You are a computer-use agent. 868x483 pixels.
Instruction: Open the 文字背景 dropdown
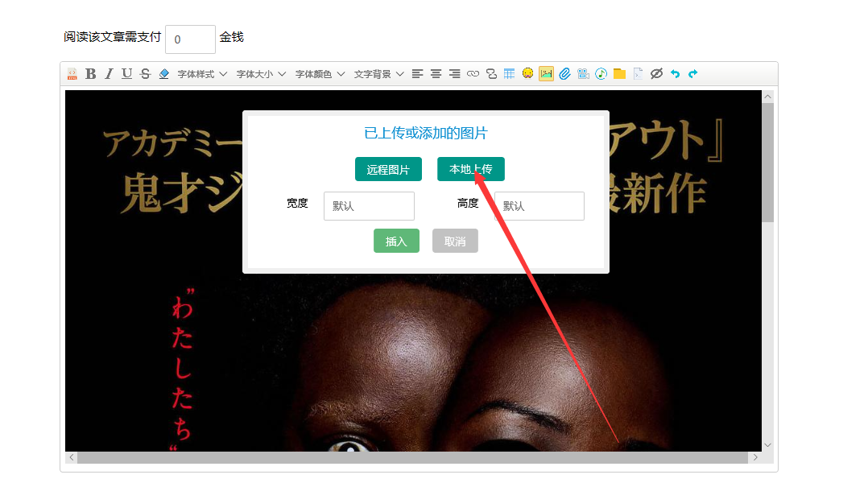378,73
